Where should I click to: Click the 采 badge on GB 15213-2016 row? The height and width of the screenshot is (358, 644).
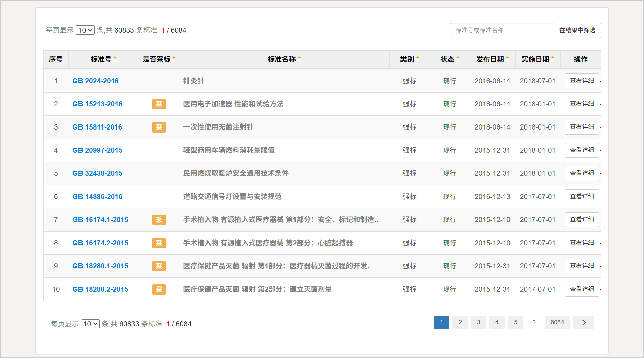click(x=159, y=104)
